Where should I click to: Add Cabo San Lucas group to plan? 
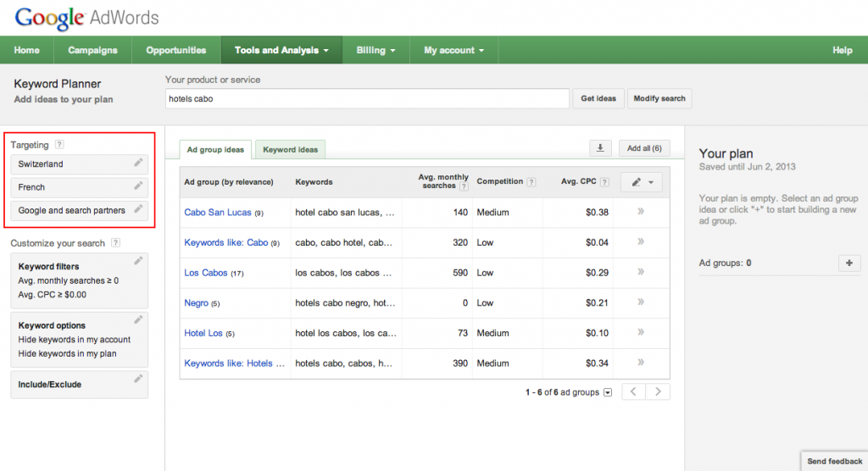tap(641, 212)
